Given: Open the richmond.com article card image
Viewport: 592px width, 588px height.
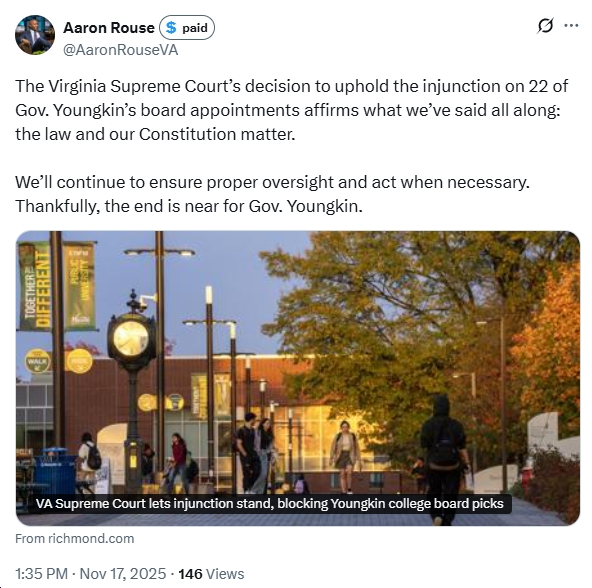Looking at the screenshot, I should [298, 378].
